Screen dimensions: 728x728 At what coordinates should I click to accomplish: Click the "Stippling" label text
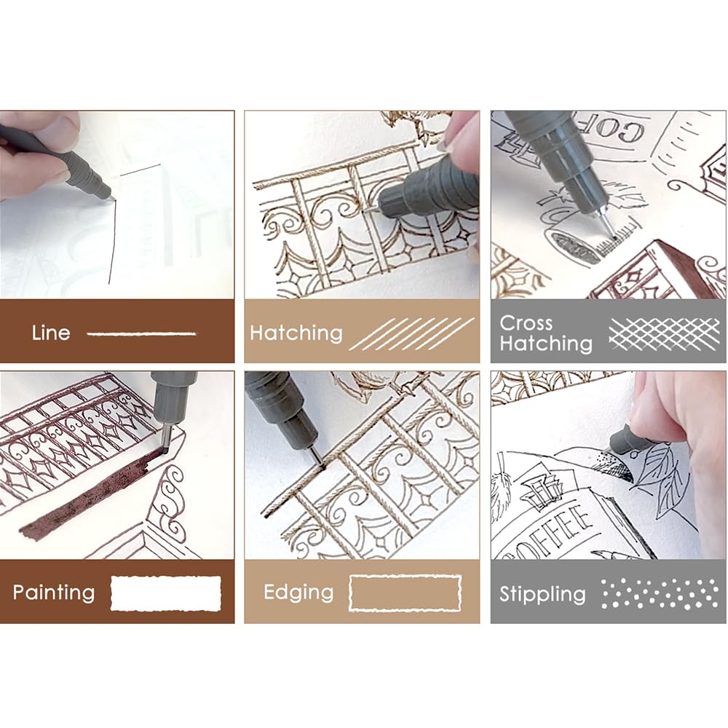coord(542,594)
